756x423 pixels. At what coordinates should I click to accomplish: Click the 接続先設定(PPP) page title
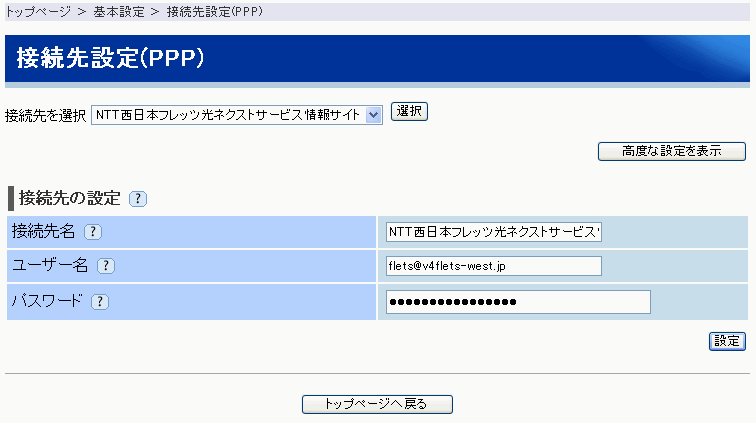(x=110, y=58)
